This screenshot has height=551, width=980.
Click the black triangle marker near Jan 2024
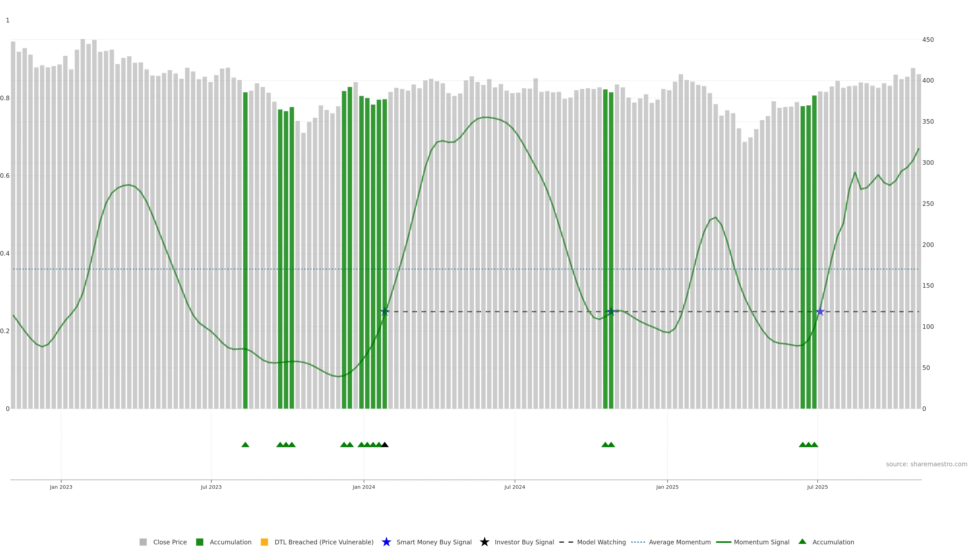[x=385, y=445]
